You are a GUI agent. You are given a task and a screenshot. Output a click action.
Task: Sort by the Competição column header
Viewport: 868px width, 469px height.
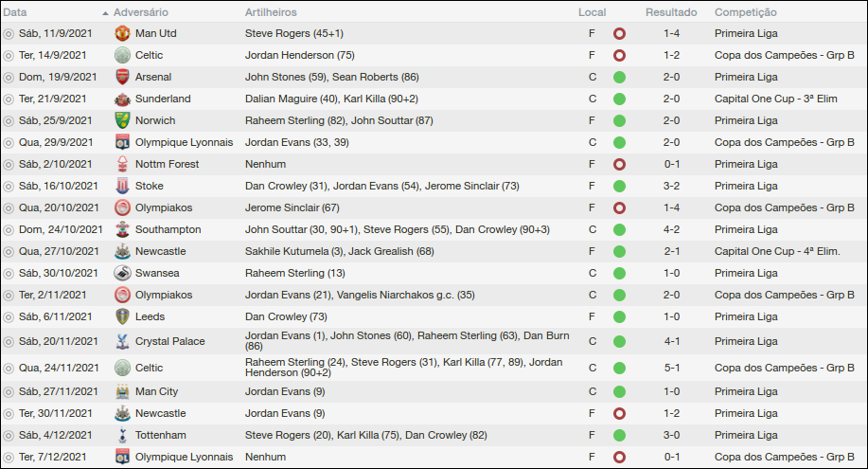[x=745, y=12]
